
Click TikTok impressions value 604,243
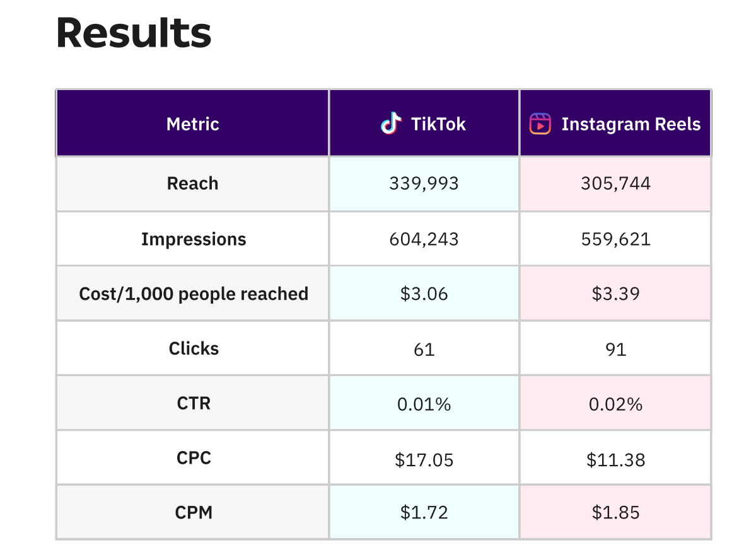click(424, 239)
